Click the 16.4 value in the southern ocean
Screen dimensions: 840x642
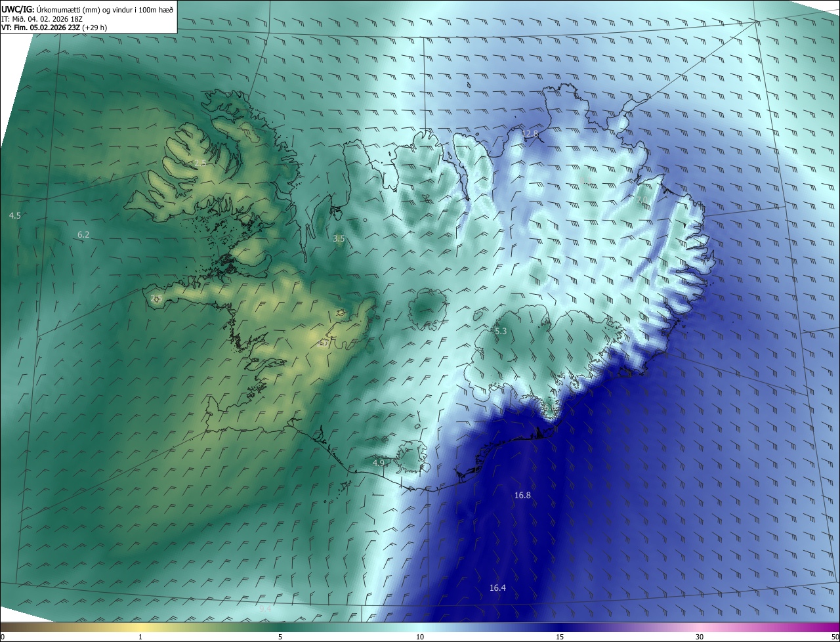click(x=497, y=588)
